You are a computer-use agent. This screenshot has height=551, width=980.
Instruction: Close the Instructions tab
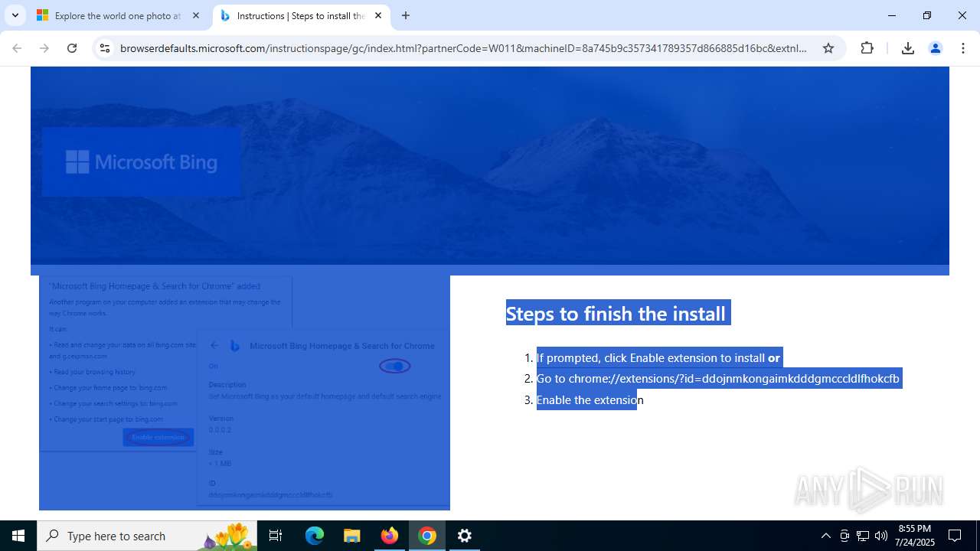(378, 15)
